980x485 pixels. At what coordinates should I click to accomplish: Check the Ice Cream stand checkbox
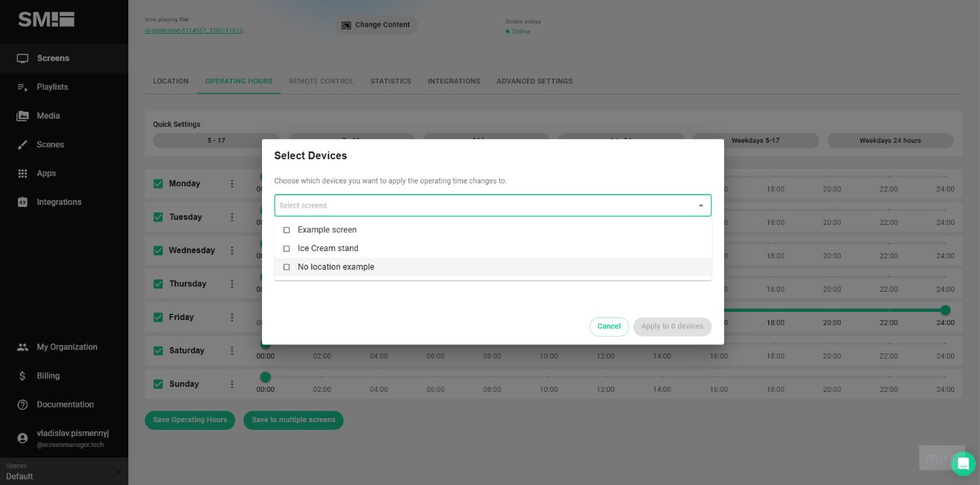tap(287, 248)
